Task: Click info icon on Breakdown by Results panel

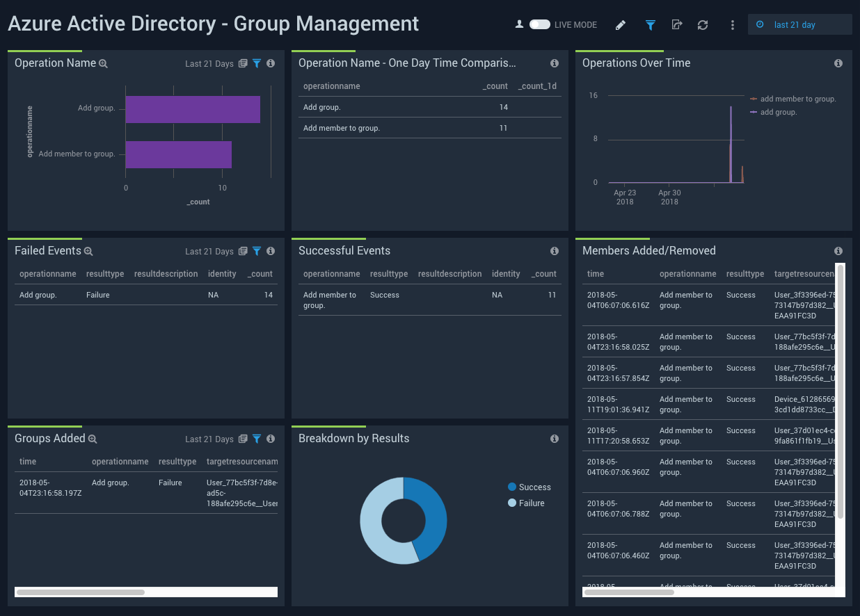Action: (555, 439)
